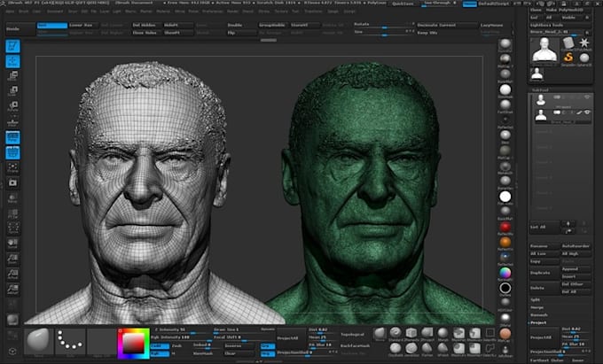This screenshot has height=364, width=603.
Task: Click the Close Holes button
Action: pos(145,33)
